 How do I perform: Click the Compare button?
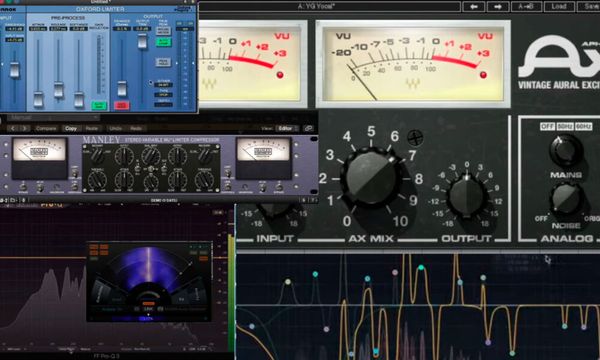pos(46,129)
